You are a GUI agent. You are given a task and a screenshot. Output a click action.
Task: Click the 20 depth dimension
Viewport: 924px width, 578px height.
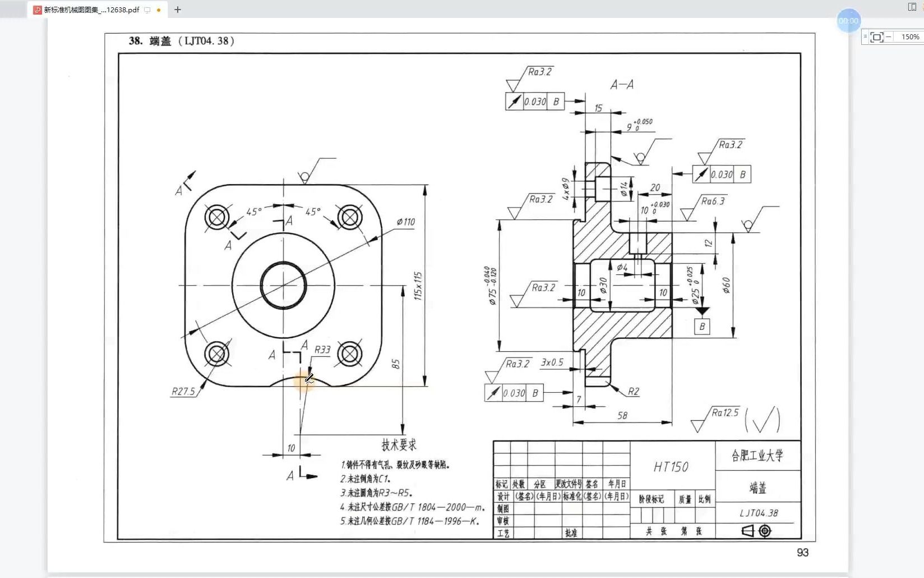pyautogui.click(x=655, y=187)
